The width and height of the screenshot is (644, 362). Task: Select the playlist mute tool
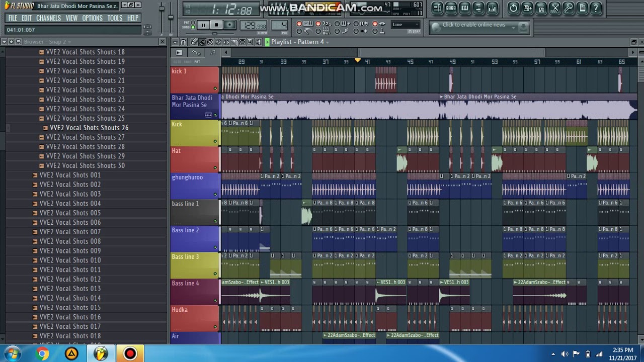click(x=218, y=42)
